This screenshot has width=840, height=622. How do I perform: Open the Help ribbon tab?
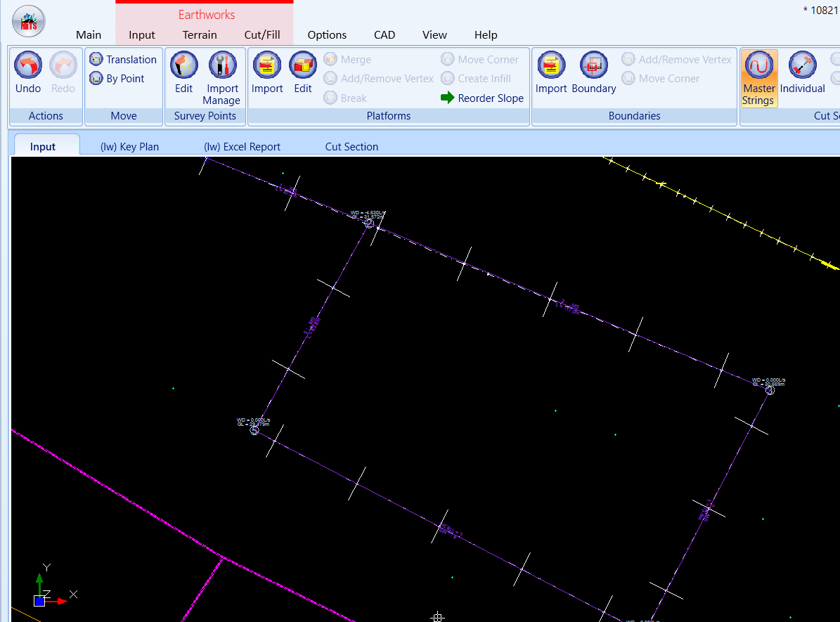pyautogui.click(x=485, y=35)
